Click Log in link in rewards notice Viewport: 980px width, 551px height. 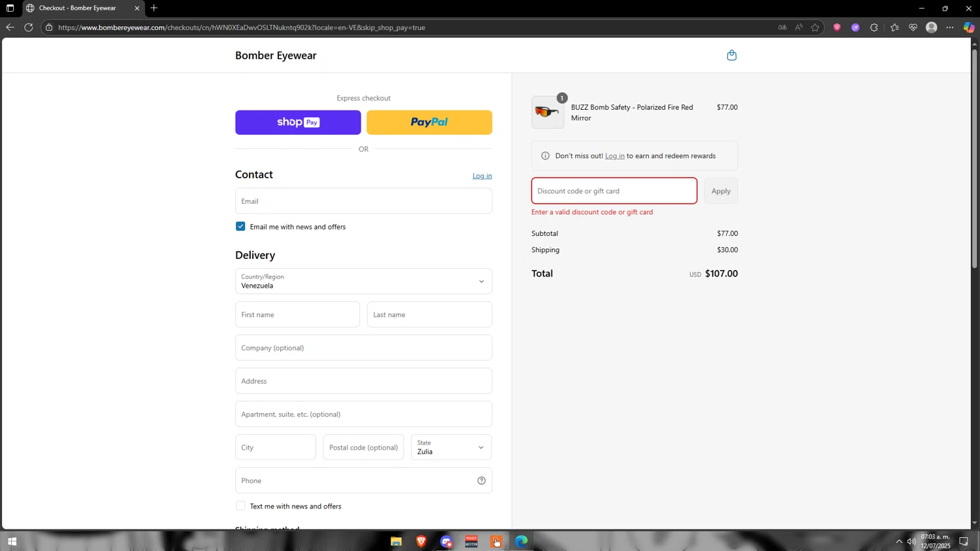click(615, 156)
